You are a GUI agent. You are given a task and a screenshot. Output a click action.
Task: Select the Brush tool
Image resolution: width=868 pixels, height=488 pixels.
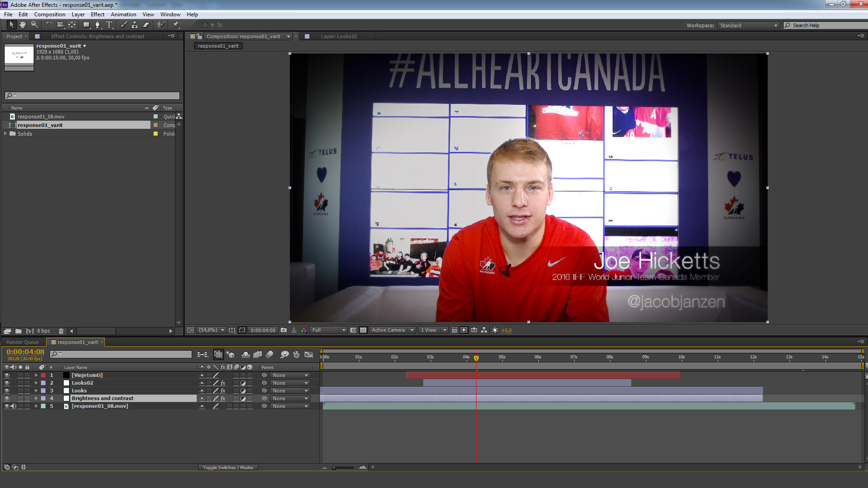pos(124,25)
